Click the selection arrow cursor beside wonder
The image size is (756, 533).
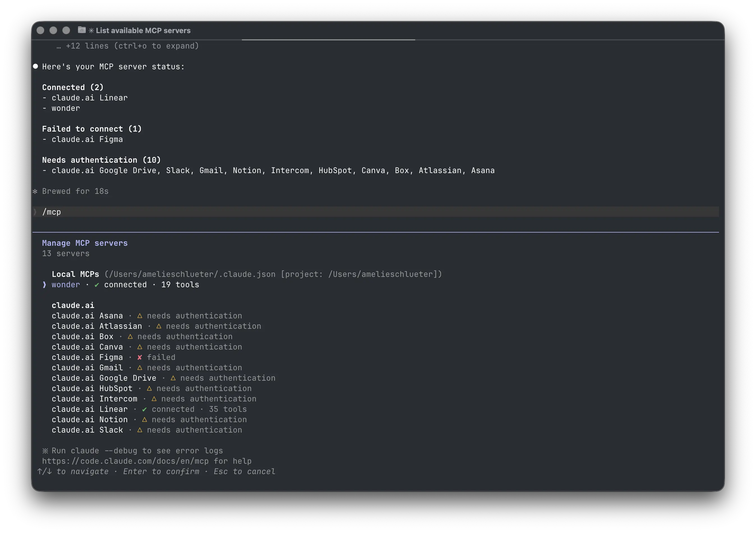pos(45,285)
